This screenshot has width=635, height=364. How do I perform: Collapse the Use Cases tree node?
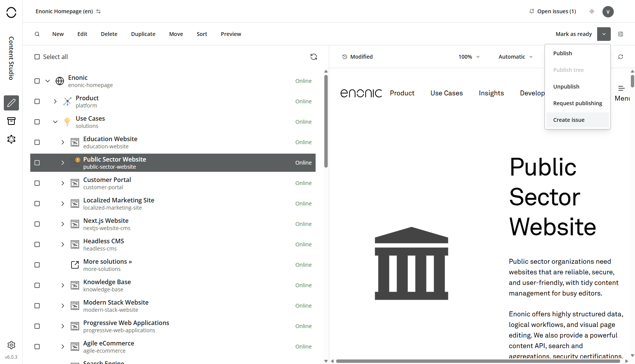click(55, 122)
